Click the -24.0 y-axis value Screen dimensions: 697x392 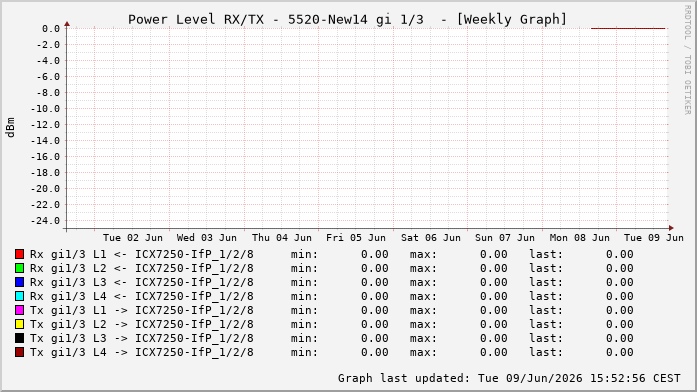tap(45, 221)
